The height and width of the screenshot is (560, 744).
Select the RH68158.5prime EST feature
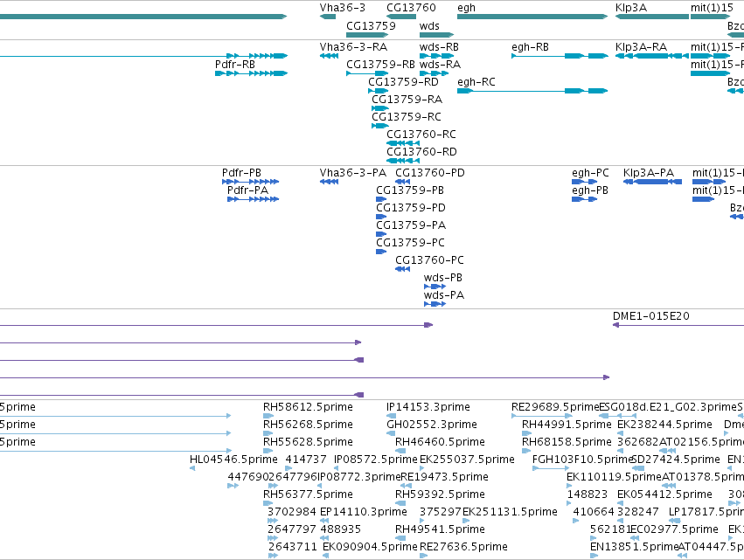point(526,451)
